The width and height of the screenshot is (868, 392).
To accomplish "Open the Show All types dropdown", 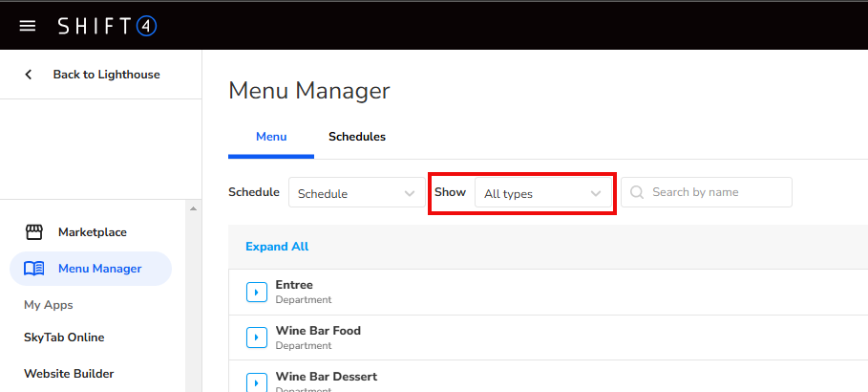I will point(543,193).
